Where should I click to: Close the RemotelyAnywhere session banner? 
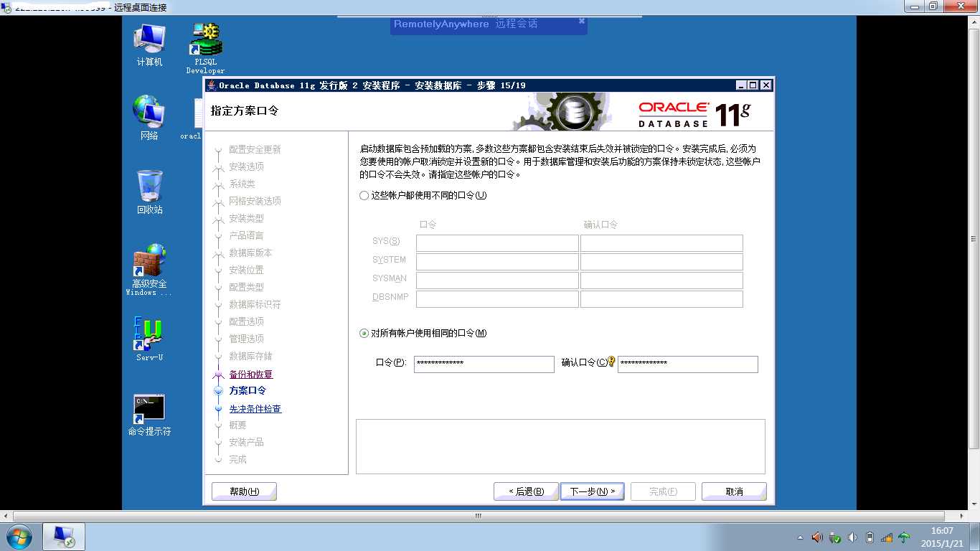coord(582,21)
